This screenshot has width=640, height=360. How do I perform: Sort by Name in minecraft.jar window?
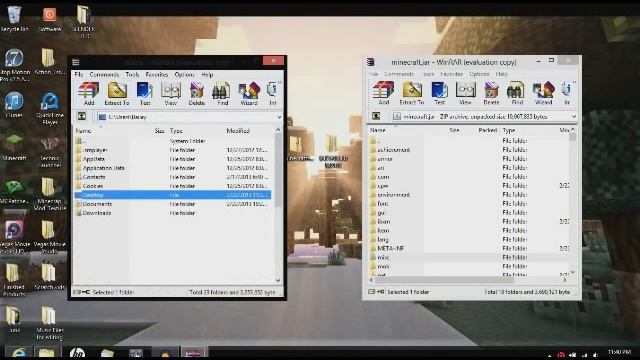(x=378, y=130)
